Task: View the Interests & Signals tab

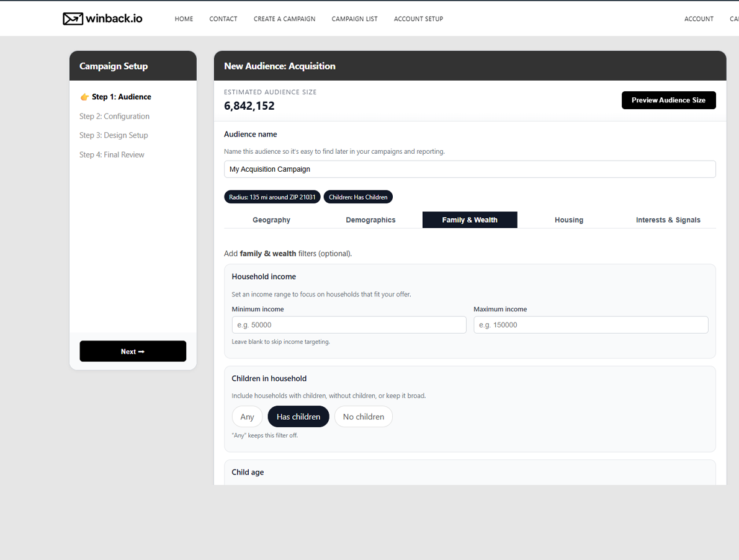Action: 668,220
